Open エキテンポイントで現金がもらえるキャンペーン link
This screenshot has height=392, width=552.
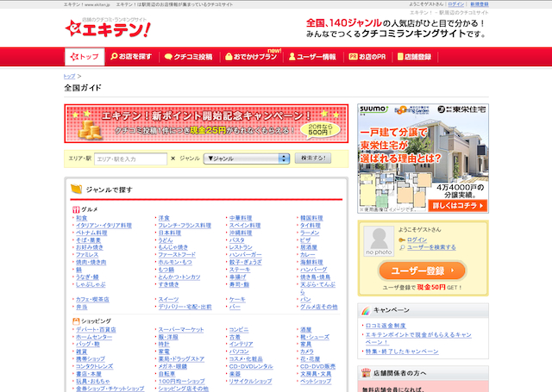pyautogui.click(x=418, y=339)
